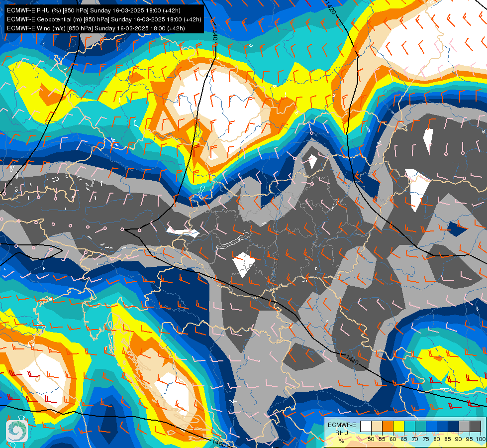Click the RHU text in the legend
This screenshot has height=448, width=487.
(x=342, y=433)
